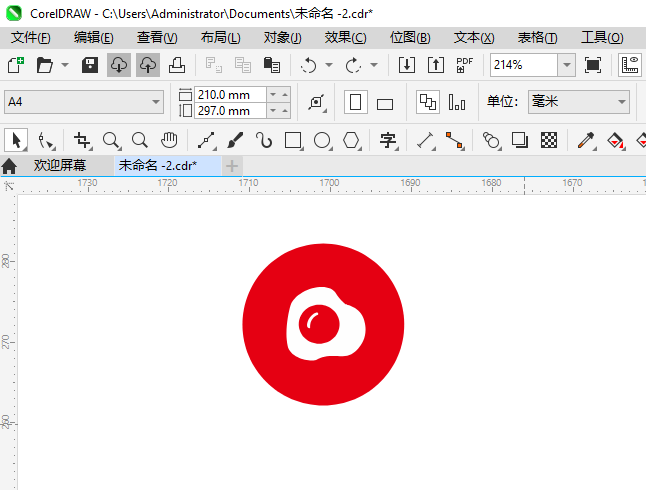The height and width of the screenshot is (490, 646).
Task: Increase page height with up stepper
Action: click(285, 110)
